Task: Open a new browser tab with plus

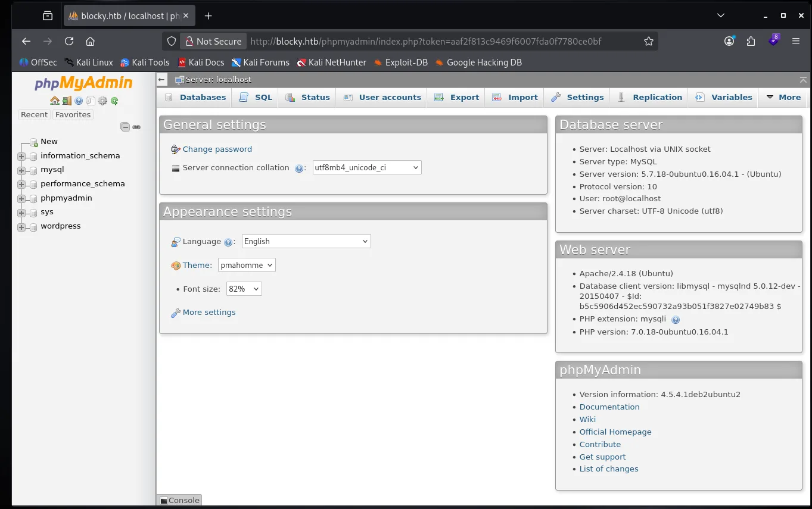Action: (x=209, y=16)
